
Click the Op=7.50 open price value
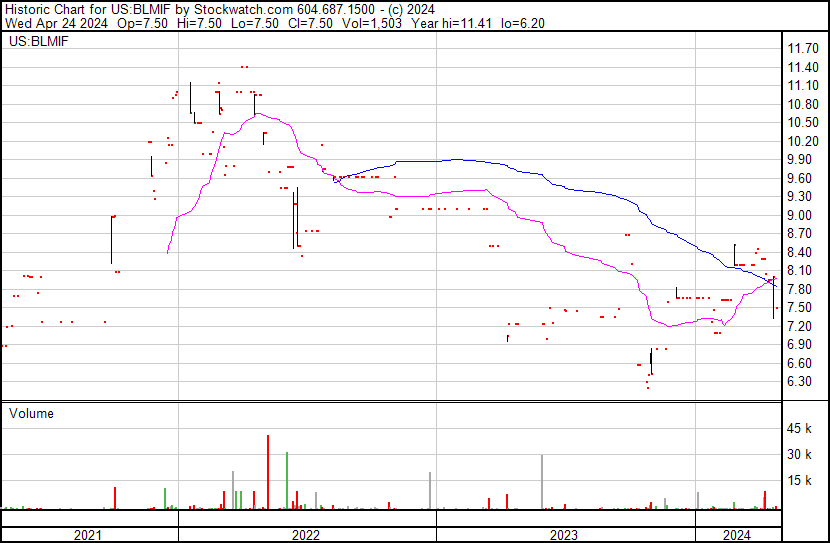pyautogui.click(x=142, y=23)
